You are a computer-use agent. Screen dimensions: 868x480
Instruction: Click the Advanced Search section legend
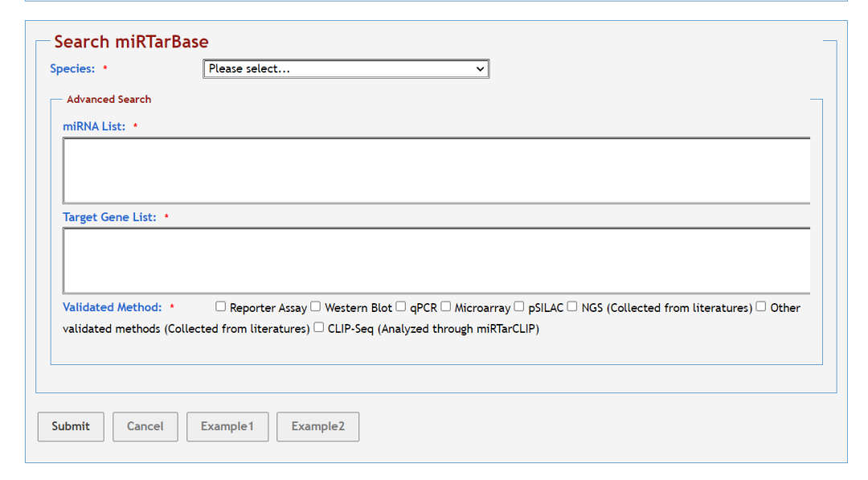tap(108, 100)
